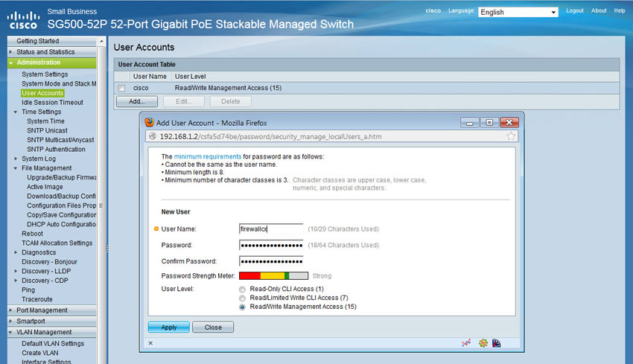This screenshot has height=364, width=633.
Task: Click last add-on icon in popup status bar
Action: (497, 343)
